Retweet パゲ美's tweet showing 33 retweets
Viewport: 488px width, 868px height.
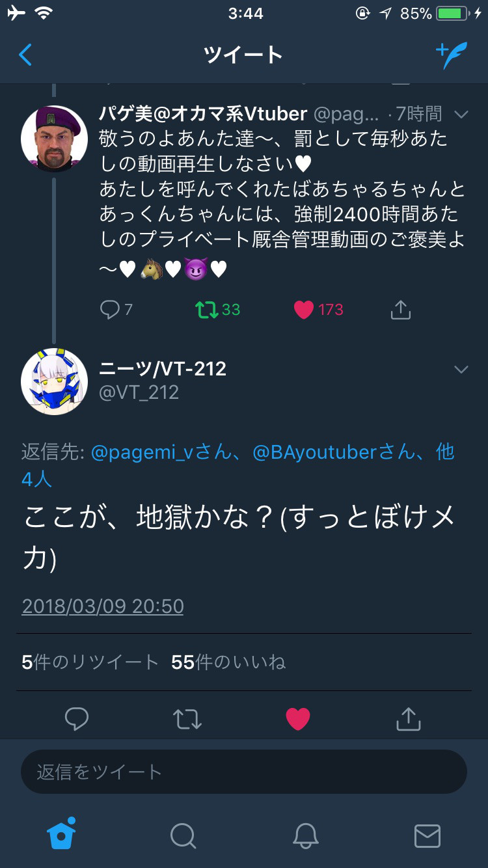pyautogui.click(x=218, y=310)
